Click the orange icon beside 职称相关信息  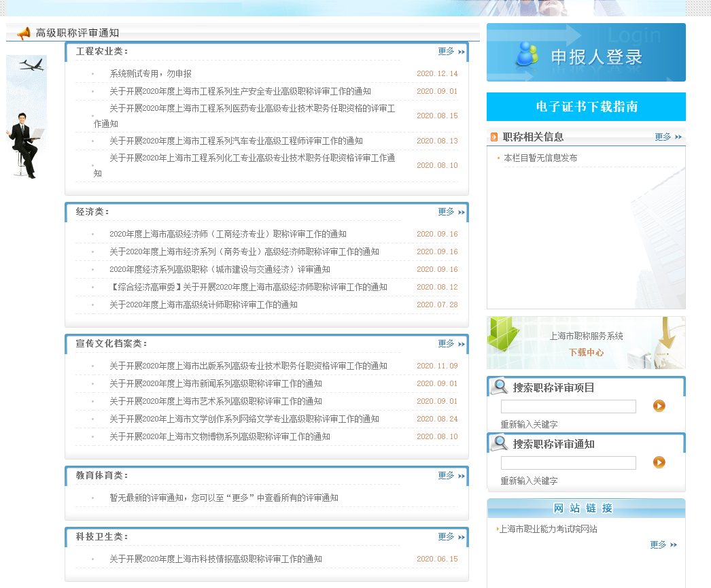494,137
